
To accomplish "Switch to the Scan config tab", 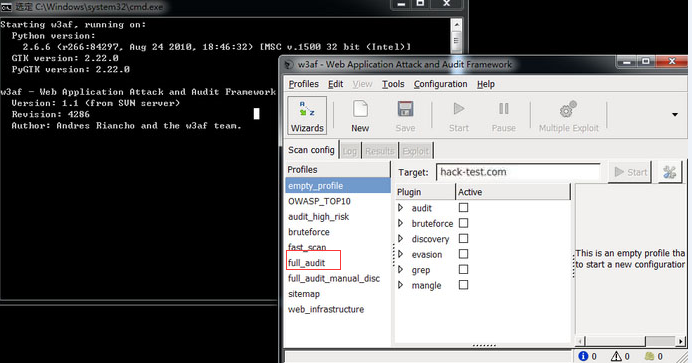I will pyautogui.click(x=311, y=150).
